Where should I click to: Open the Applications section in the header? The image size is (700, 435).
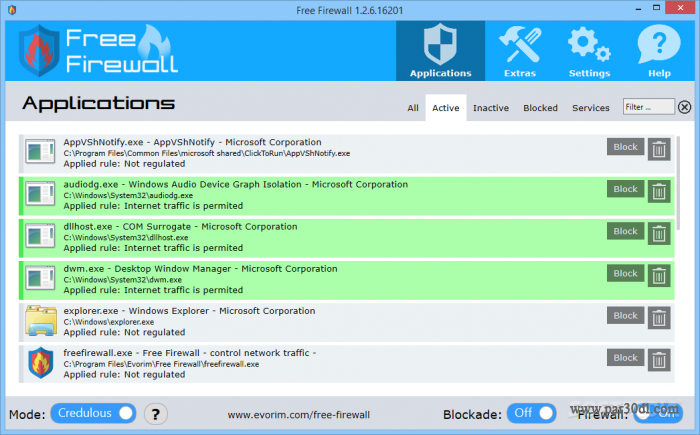(x=440, y=51)
